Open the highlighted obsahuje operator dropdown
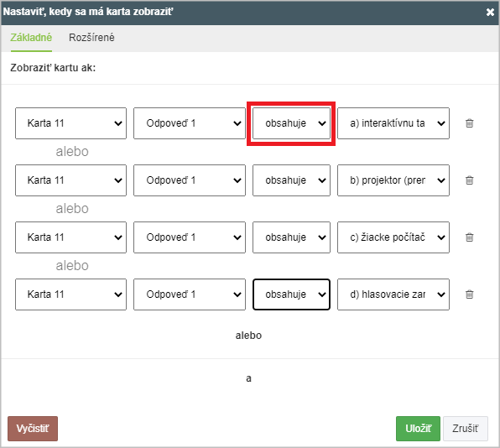The height and width of the screenshot is (448, 500). click(291, 123)
